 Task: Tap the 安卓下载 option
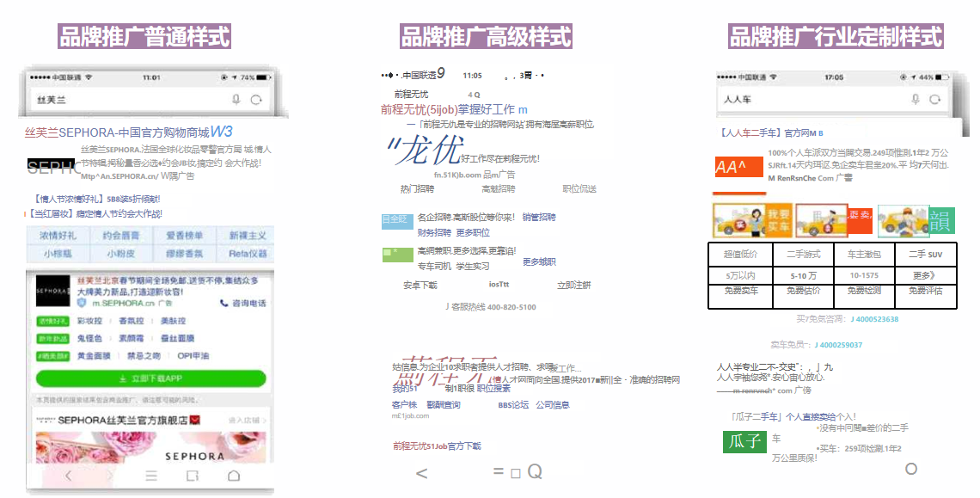(x=420, y=286)
